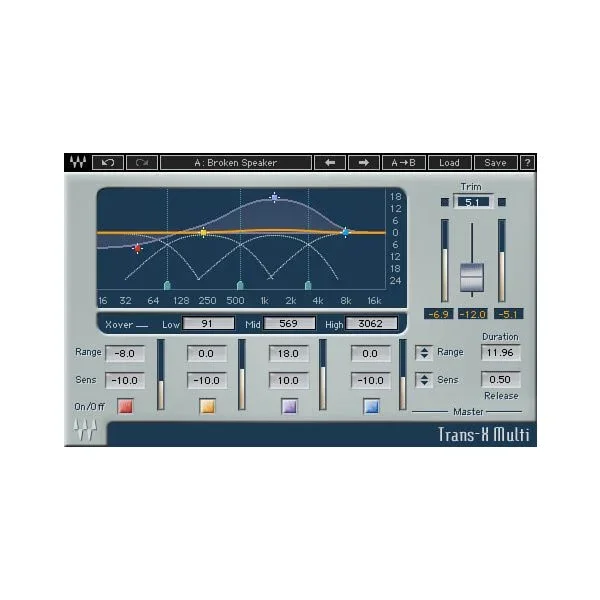
Task: Copy settings with A→B button
Action: click(404, 163)
